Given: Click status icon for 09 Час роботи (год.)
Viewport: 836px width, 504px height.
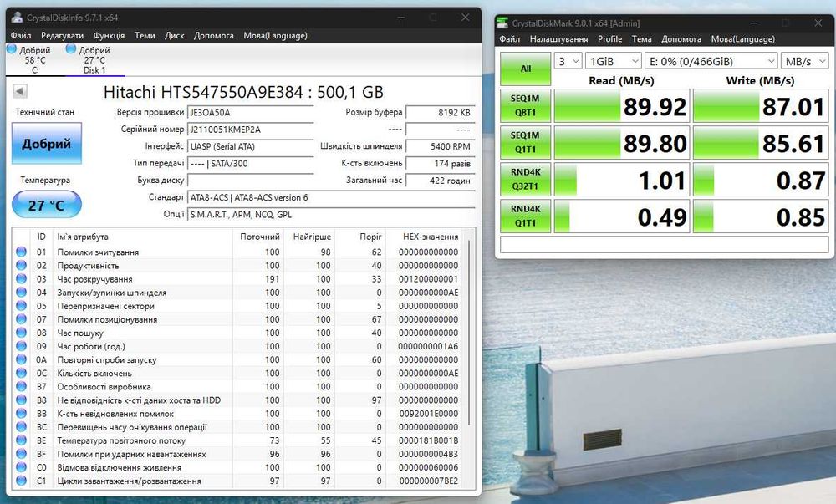Looking at the screenshot, I should (22, 346).
